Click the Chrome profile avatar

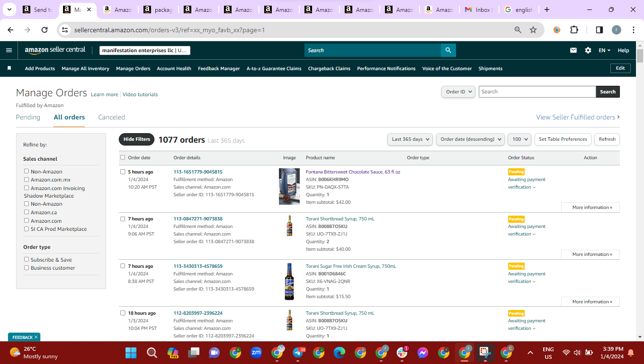pyautogui.click(x=616, y=30)
